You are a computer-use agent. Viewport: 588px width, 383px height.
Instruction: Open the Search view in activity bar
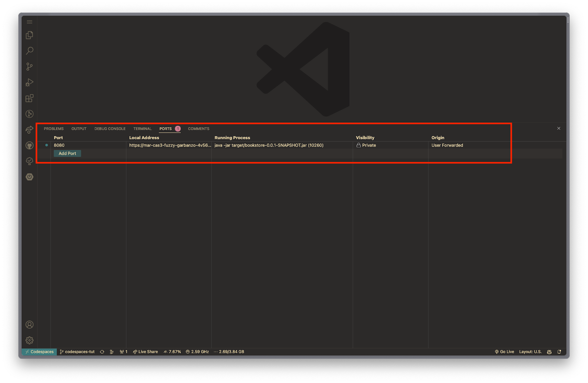pyautogui.click(x=29, y=51)
